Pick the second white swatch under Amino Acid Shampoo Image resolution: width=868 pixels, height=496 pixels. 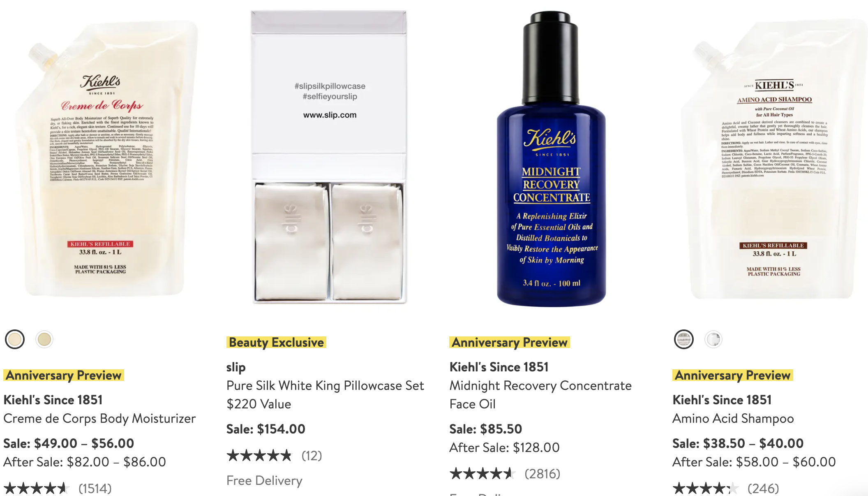tap(713, 339)
